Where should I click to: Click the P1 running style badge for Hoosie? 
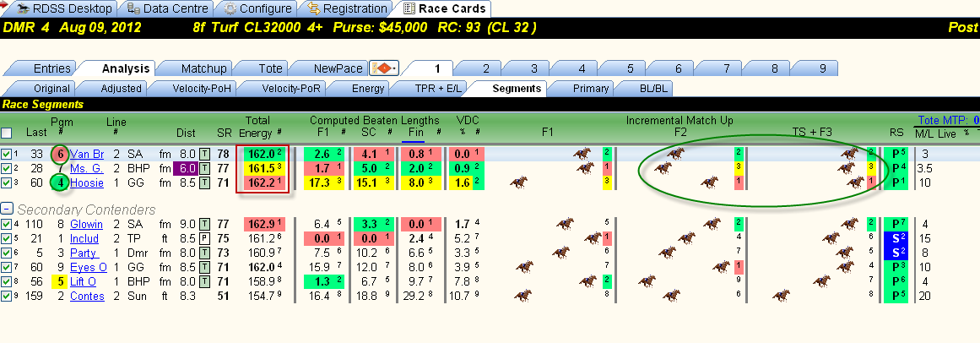pos(896,182)
